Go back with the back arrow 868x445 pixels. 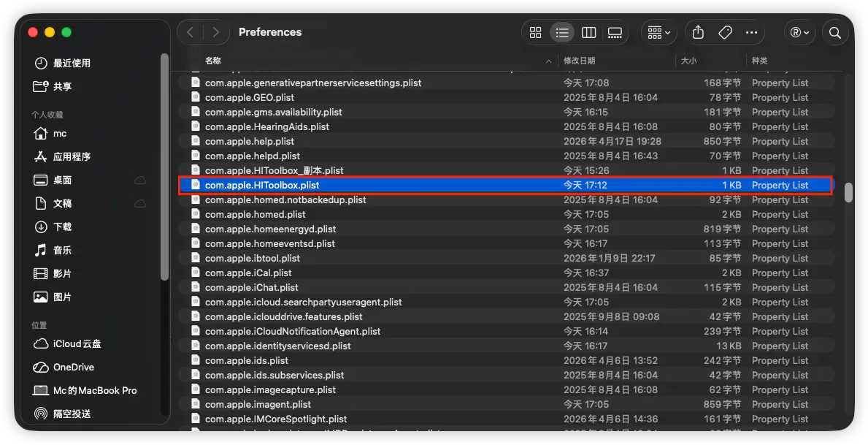[x=191, y=32]
